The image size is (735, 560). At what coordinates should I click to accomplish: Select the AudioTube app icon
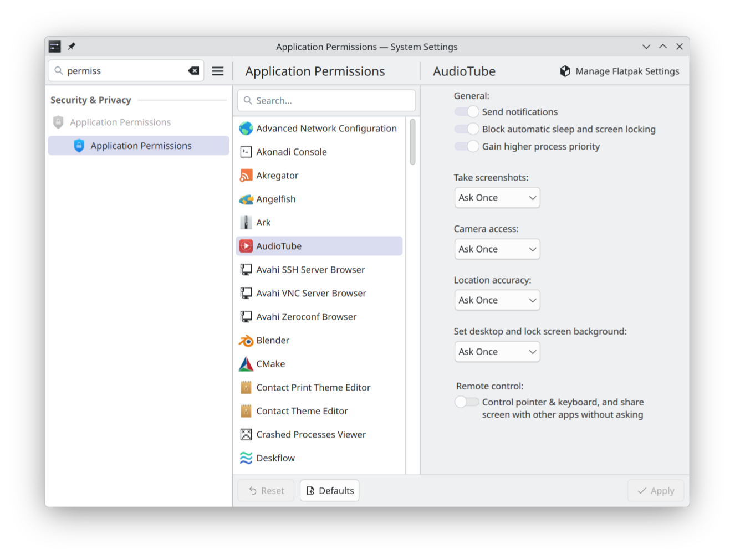click(246, 246)
